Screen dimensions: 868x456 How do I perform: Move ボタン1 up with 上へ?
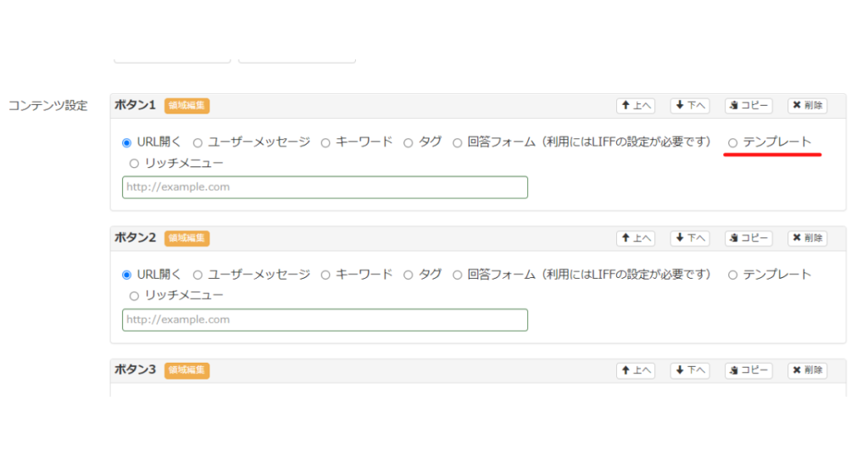pos(636,105)
